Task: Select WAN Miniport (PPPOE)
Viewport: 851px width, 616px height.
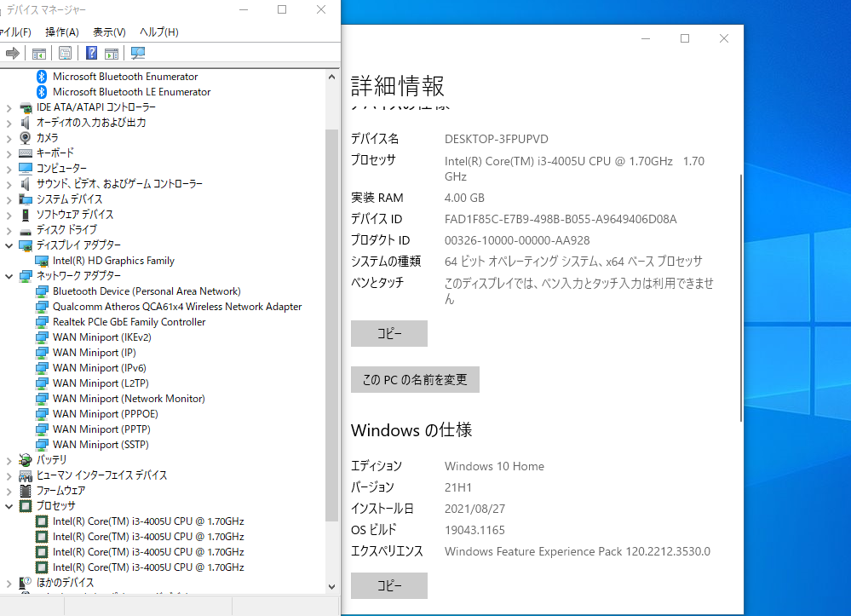Action: point(106,413)
